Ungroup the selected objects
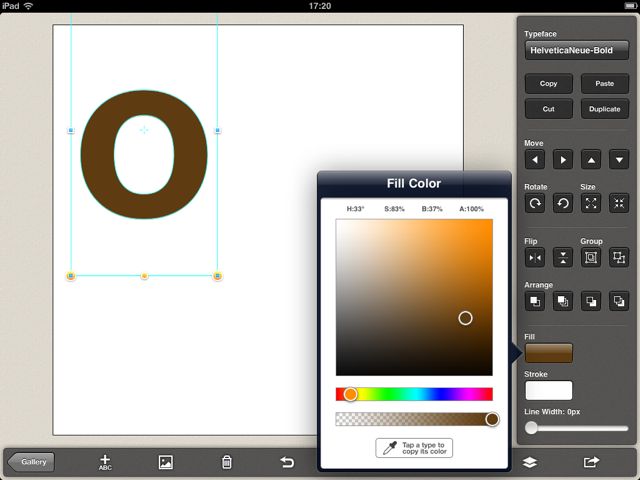Screen dimensions: 640x480 (619, 258)
